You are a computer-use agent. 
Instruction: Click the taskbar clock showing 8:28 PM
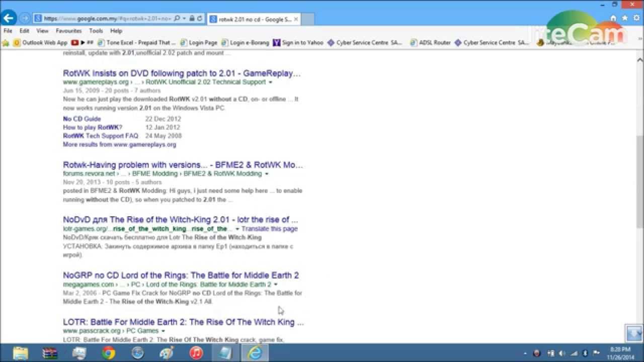pos(620,353)
